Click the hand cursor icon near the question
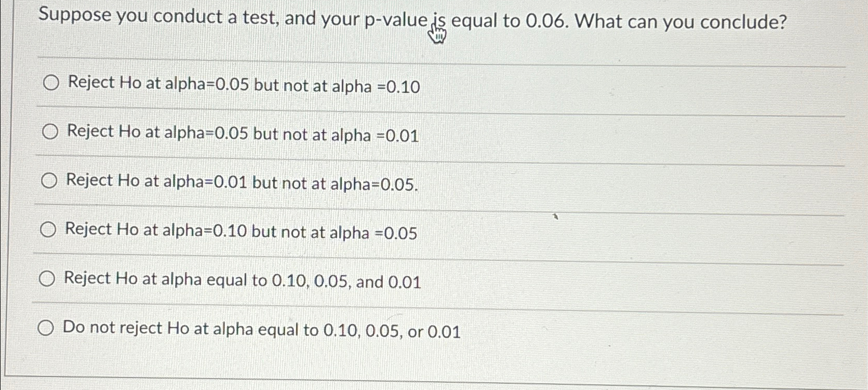The height and width of the screenshot is (390, 868). coord(437,31)
